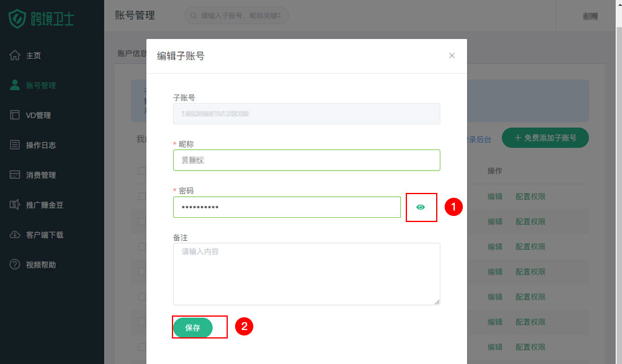The image size is (622, 364).
Task: Click 配置权限 link in first row
Action: click(x=530, y=197)
